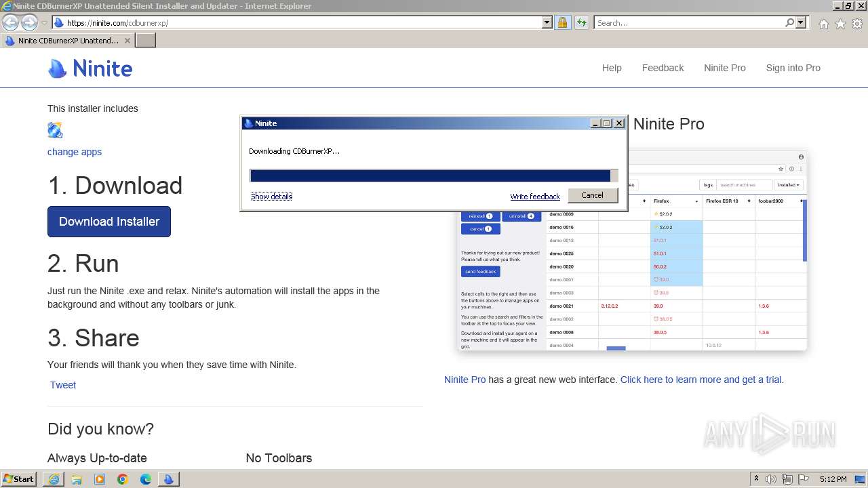
Task: Click the Ninite Pro link below the screenshot
Action: point(465,380)
